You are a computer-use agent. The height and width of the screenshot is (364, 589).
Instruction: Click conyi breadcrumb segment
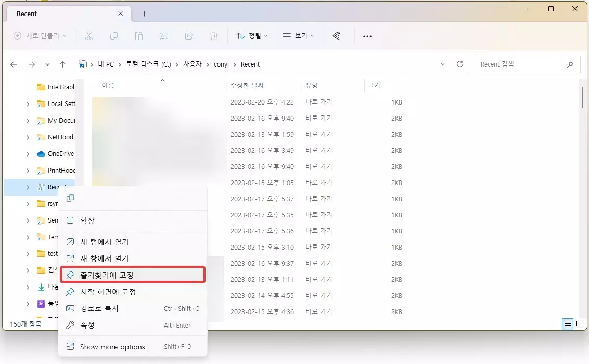pyautogui.click(x=221, y=64)
